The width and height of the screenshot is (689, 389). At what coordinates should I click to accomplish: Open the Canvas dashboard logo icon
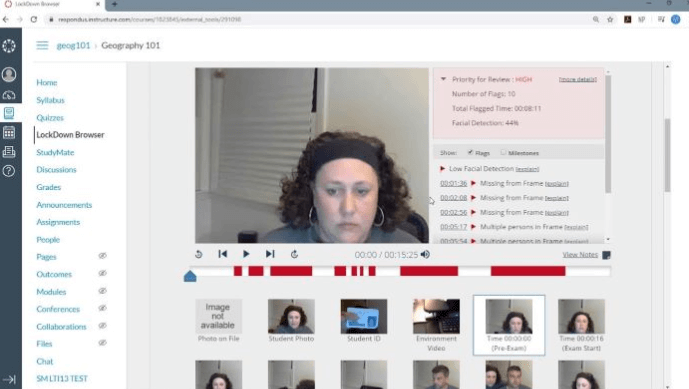click(x=9, y=46)
